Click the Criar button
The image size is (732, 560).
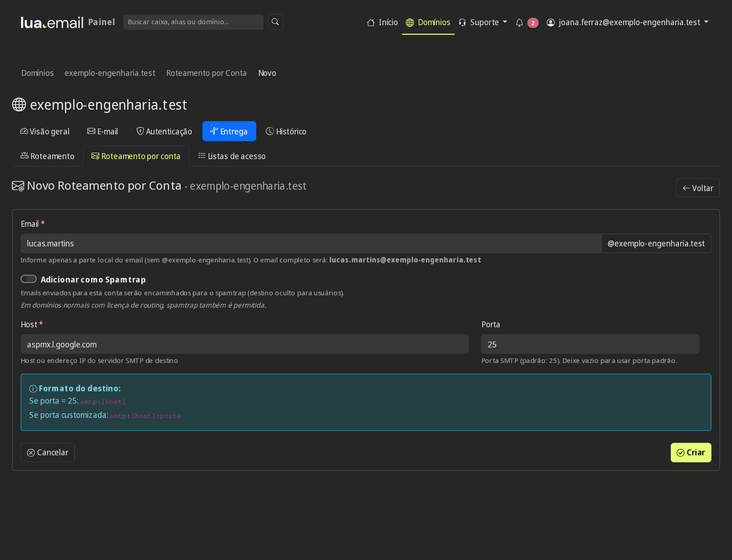(x=691, y=453)
